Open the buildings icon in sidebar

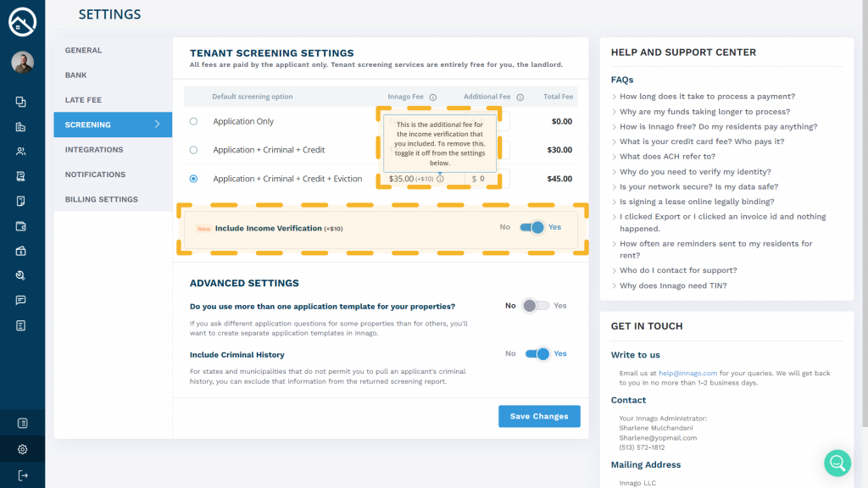coord(21,127)
